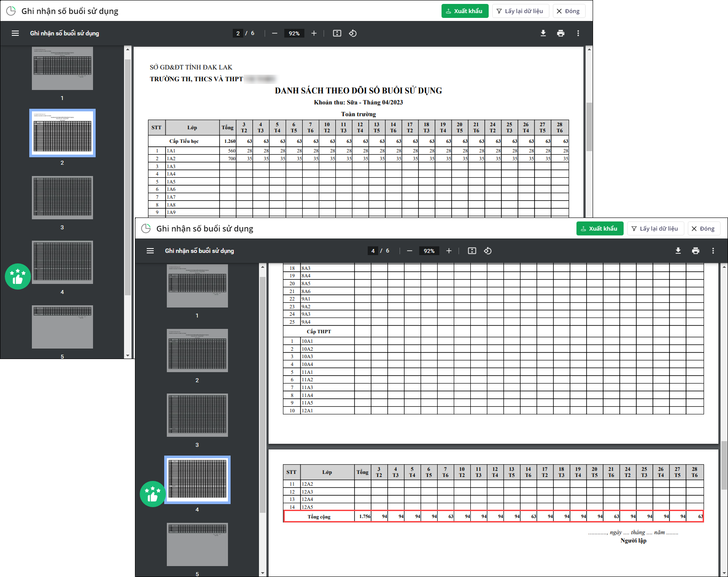Toggle the sidebar menu in the lower viewer

150,251
